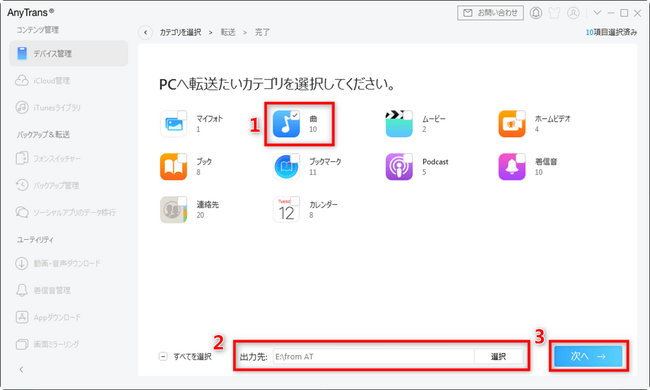Open デバイス管理 in the sidebar
This screenshot has width=650, height=390.
click(69, 53)
